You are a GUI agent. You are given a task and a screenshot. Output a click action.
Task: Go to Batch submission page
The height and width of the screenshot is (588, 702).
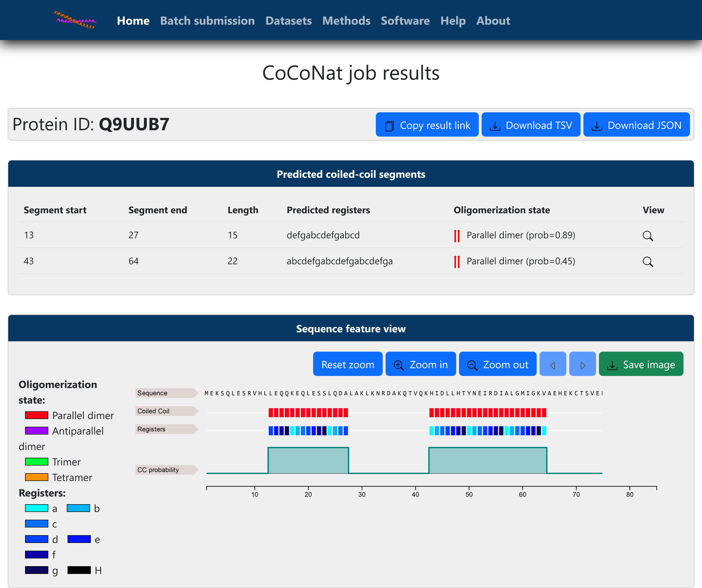coord(207,21)
